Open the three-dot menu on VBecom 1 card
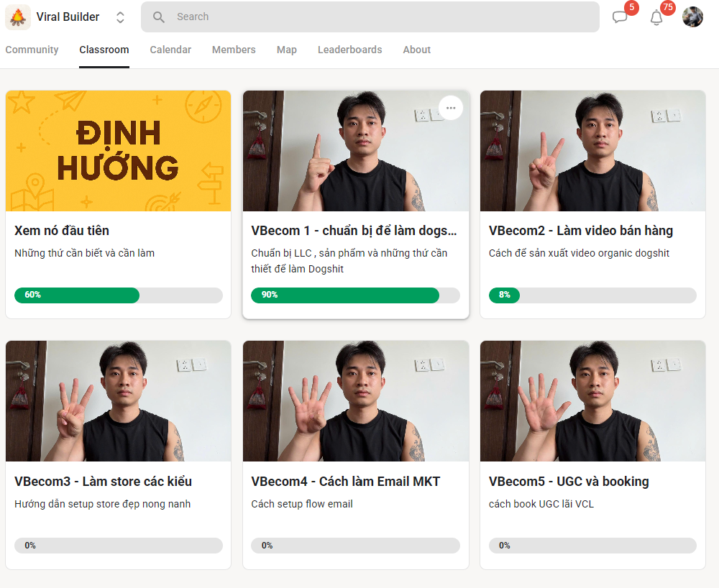This screenshot has width=719, height=588. point(451,108)
